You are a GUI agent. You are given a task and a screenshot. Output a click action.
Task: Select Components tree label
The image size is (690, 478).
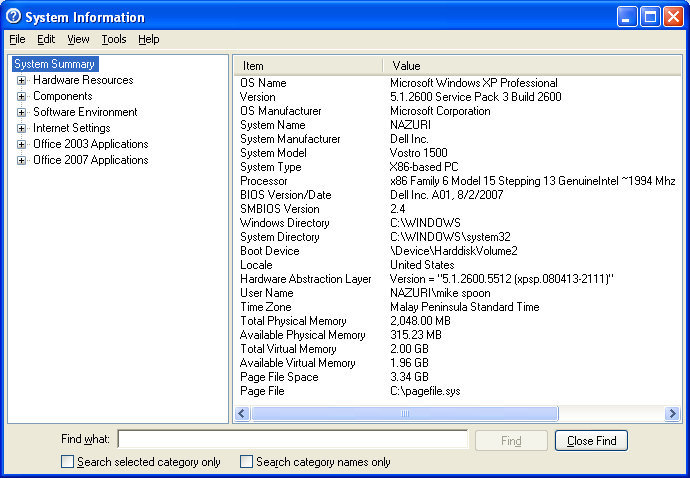coord(63,96)
